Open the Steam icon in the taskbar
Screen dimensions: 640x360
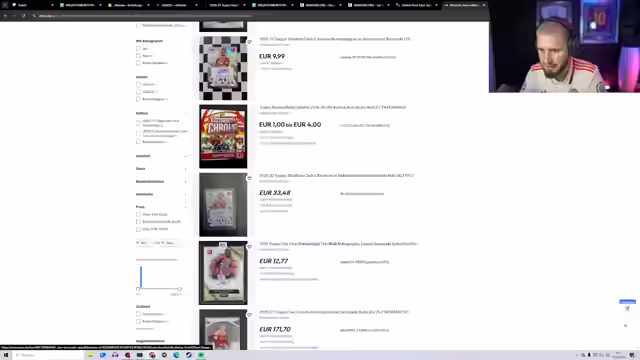pyautogui.click(x=189, y=355)
